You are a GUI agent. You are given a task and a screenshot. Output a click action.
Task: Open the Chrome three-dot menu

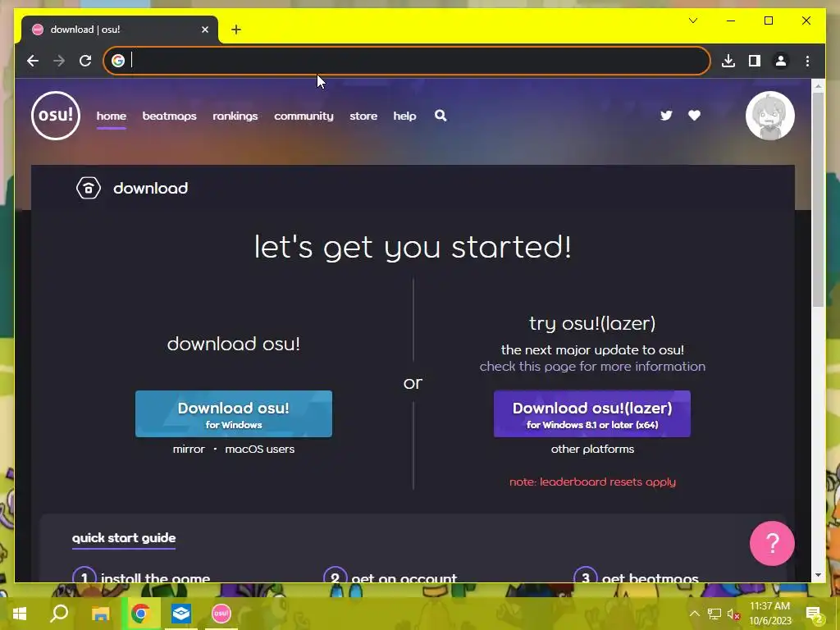(x=807, y=61)
